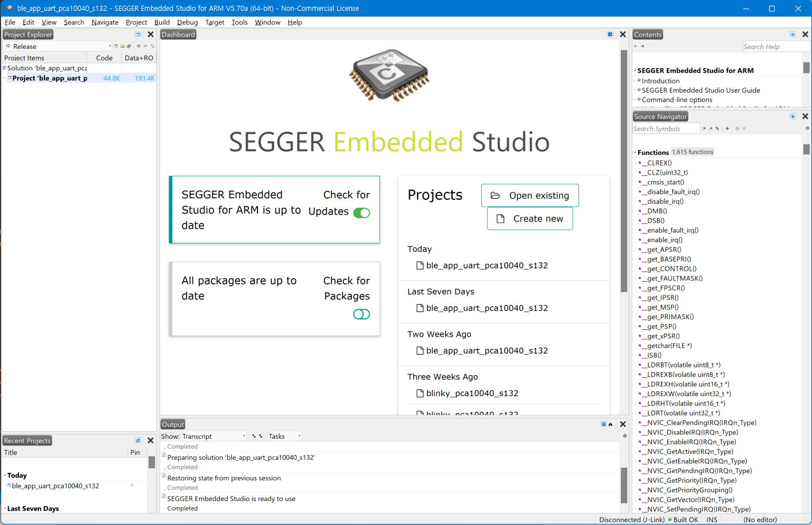Open the Project menu
The height and width of the screenshot is (525, 812).
coord(136,22)
